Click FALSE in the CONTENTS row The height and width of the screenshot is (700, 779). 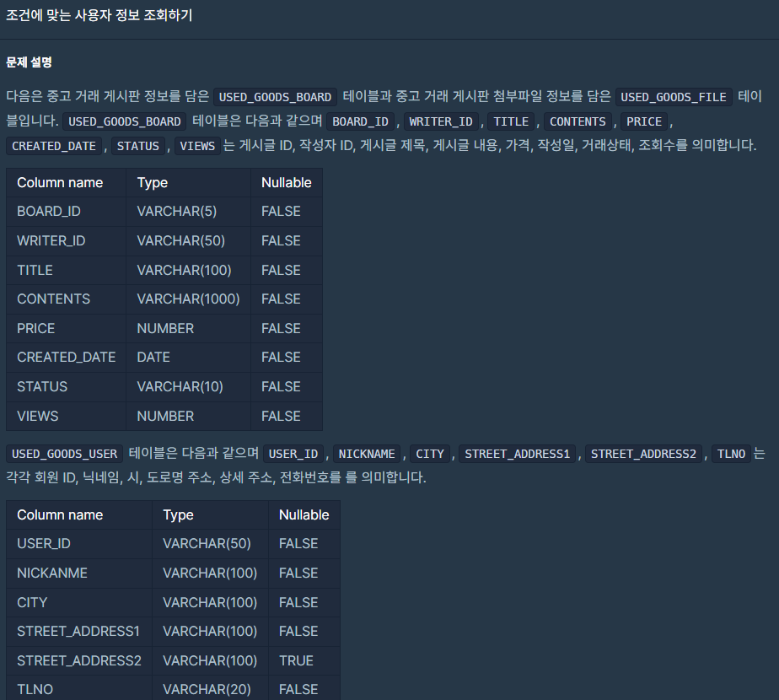(287, 299)
